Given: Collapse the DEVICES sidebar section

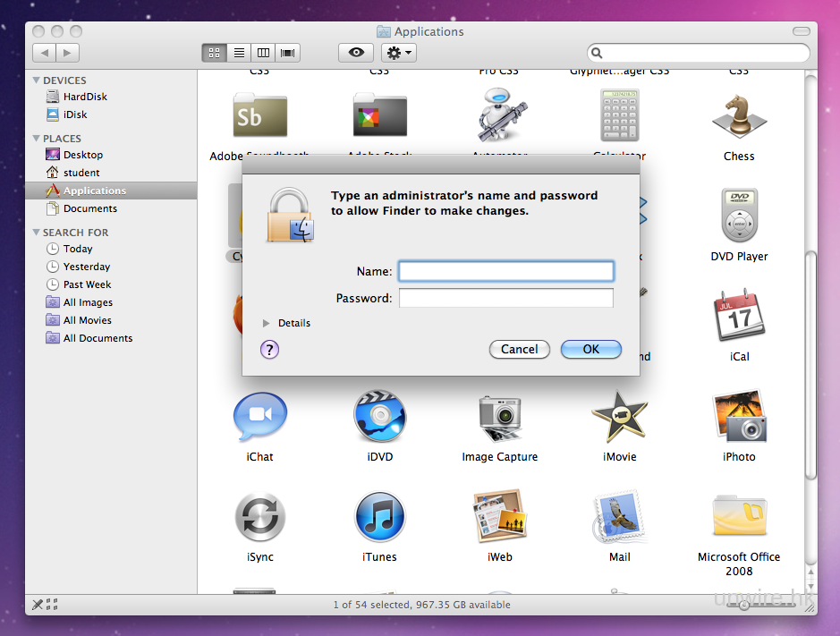Looking at the screenshot, I should (37, 81).
